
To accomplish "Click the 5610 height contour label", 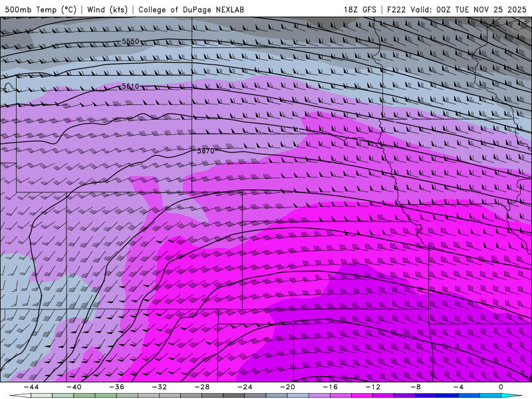I will pyautogui.click(x=130, y=86).
